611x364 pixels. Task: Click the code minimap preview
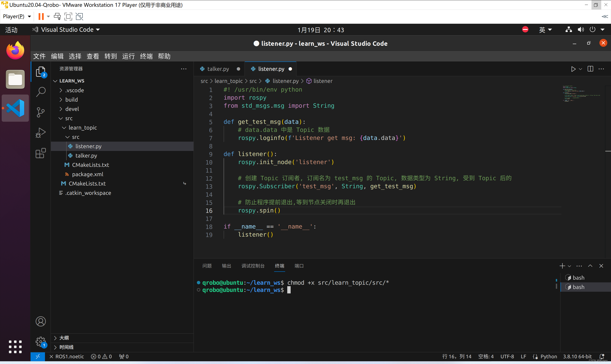pos(581,93)
